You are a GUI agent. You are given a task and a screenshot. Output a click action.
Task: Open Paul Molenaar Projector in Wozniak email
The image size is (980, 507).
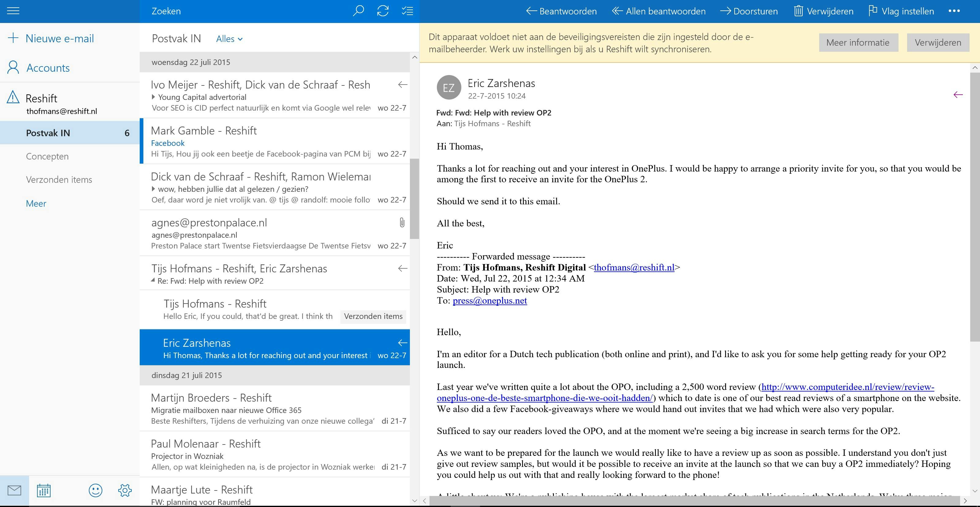pyautogui.click(x=275, y=454)
